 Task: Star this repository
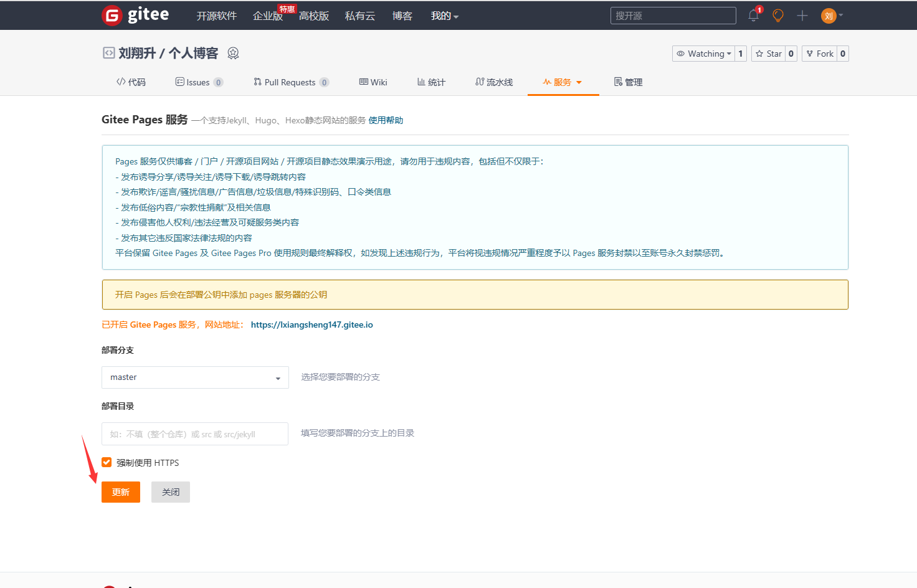point(768,54)
